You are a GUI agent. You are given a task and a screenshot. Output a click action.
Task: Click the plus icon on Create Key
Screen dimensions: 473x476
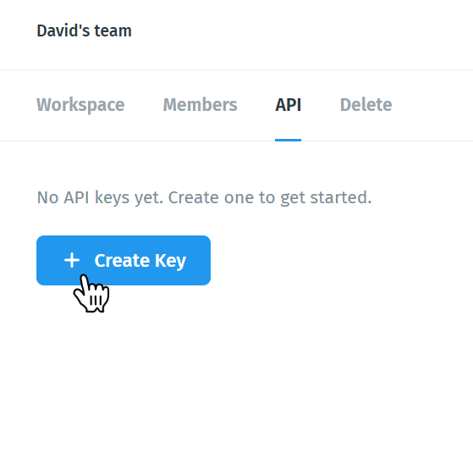pos(72,261)
